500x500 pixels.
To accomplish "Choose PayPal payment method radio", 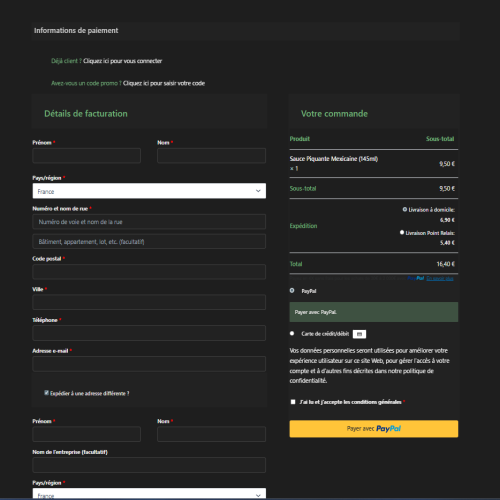I will tap(292, 290).
